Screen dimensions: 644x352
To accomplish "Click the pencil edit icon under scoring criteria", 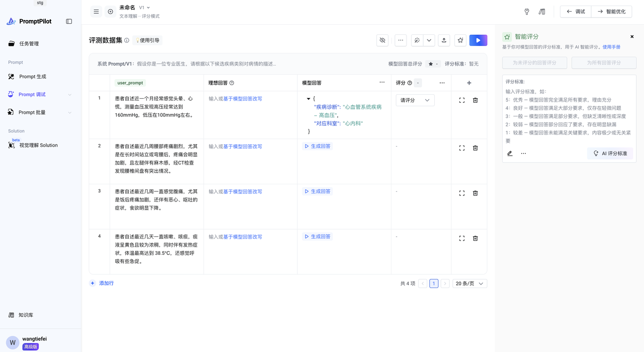I will [510, 154].
